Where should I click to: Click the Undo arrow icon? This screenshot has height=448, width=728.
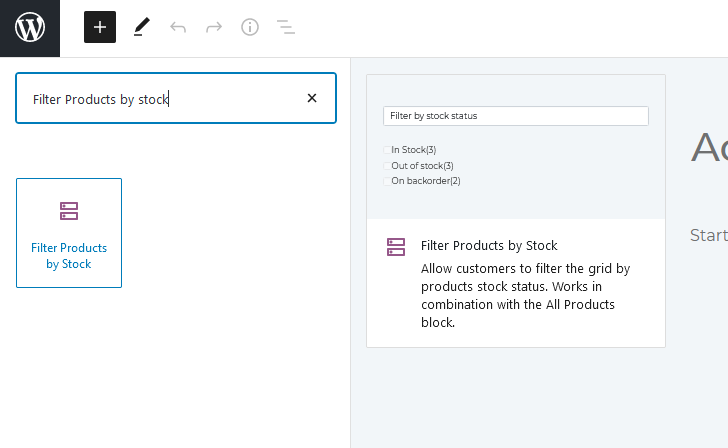coord(178,27)
